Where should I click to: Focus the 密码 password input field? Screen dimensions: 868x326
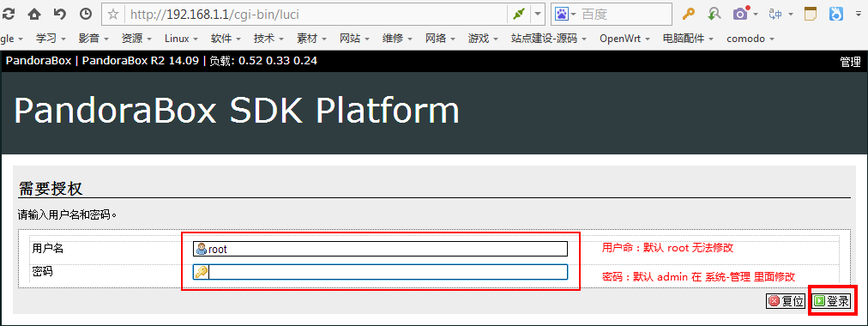pos(380,272)
